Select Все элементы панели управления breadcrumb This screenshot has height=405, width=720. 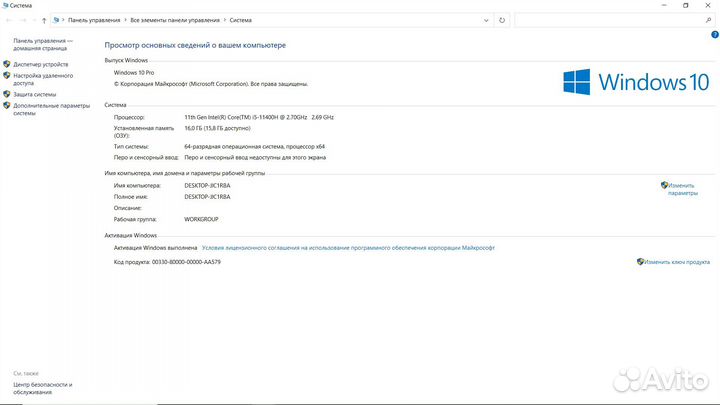(173, 19)
